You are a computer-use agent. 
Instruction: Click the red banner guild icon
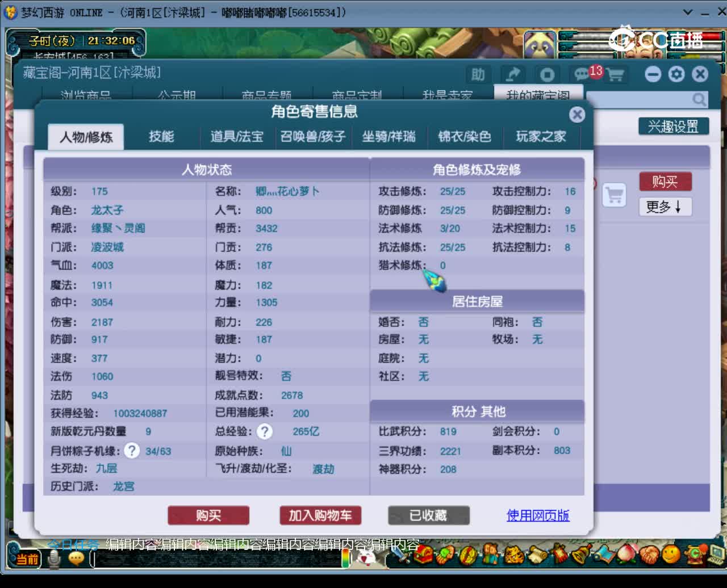tap(559, 553)
